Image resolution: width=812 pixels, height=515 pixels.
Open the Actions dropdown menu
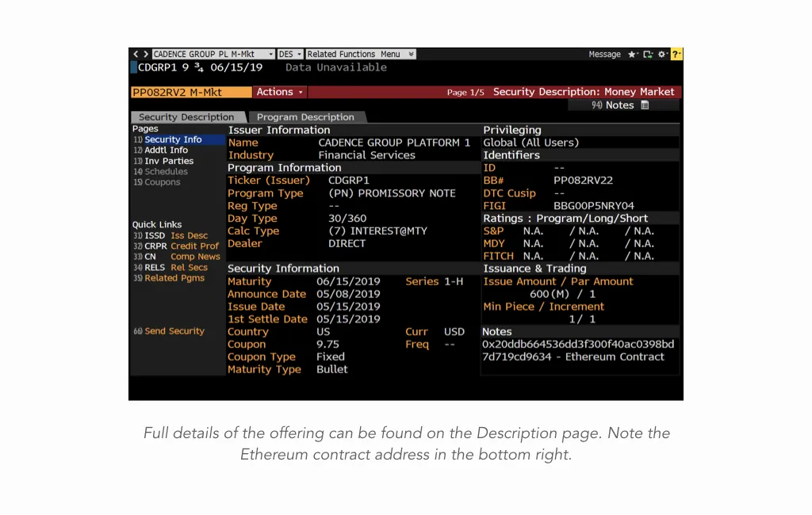pyautogui.click(x=280, y=92)
